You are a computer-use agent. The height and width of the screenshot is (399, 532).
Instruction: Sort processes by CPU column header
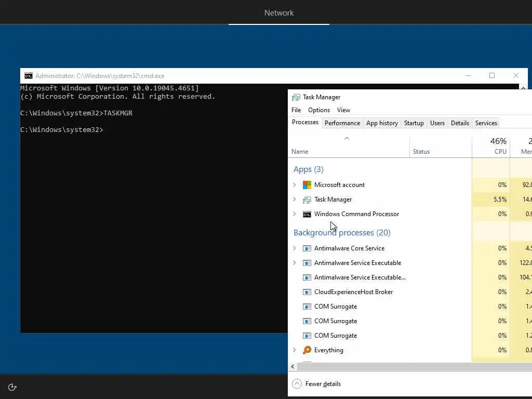pyautogui.click(x=491, y=146)
